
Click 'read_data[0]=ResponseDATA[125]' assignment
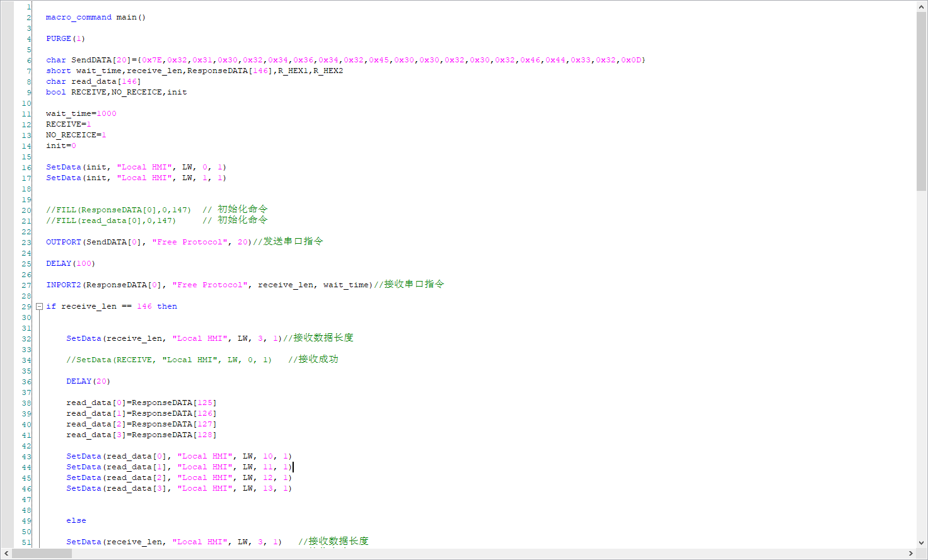pyautogui.click(x=141, y=403)
